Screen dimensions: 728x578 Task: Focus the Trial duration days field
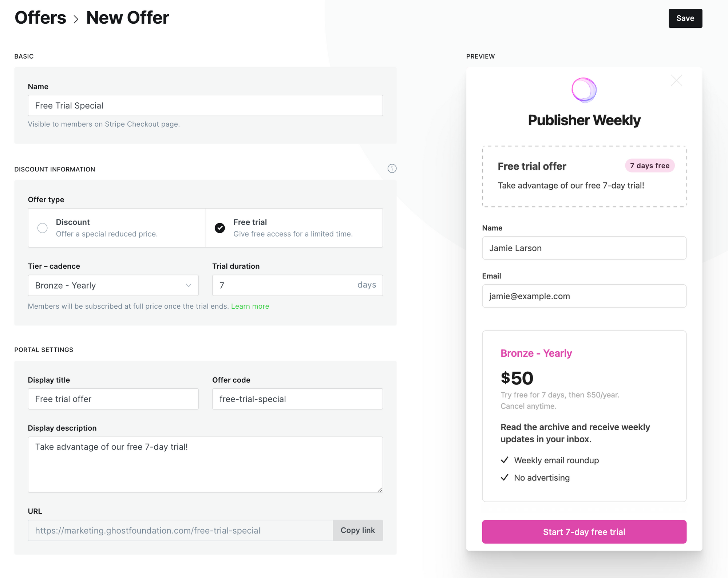click(x=297, y=285)
